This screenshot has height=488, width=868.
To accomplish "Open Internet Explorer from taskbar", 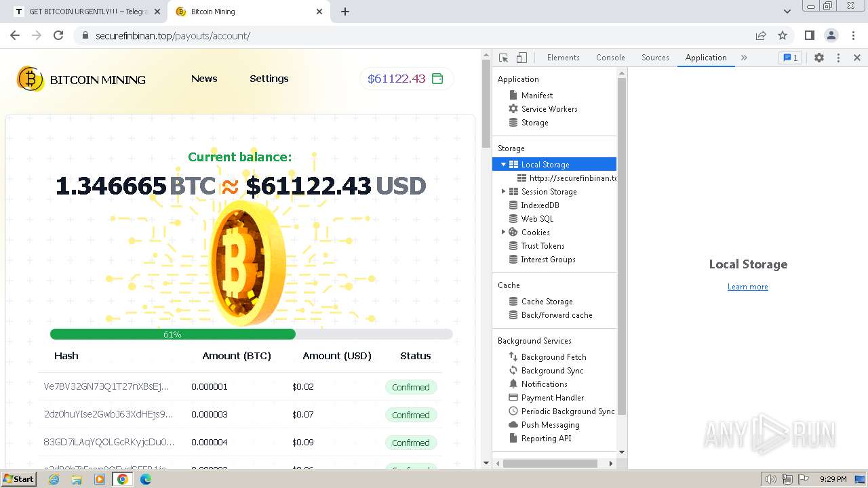I will click(54, 479).
